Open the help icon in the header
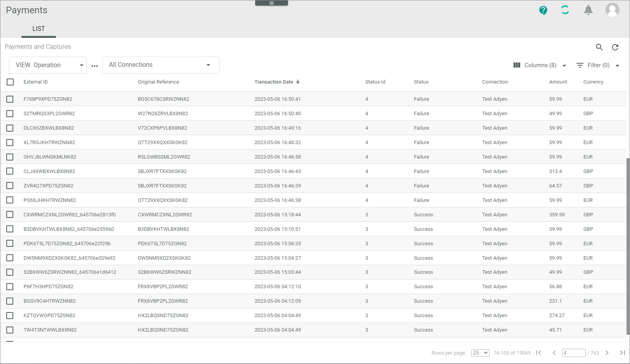Image resolution: width=630 pixels, height=364 pixels. (x=543, y=11)
